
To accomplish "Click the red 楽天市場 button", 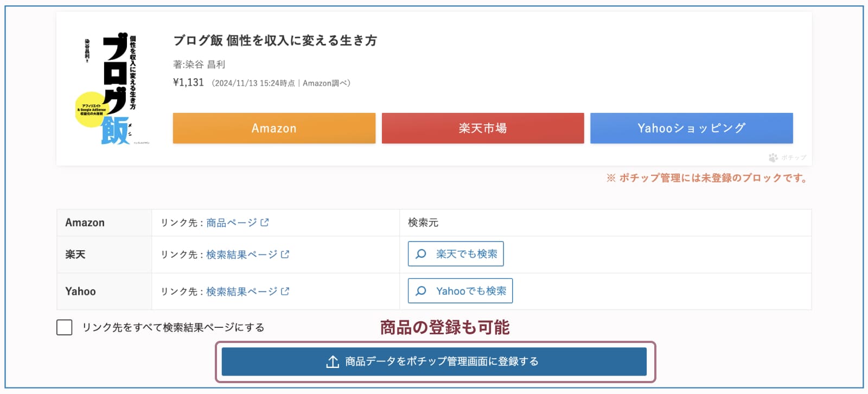I will (x=483, y=128).
